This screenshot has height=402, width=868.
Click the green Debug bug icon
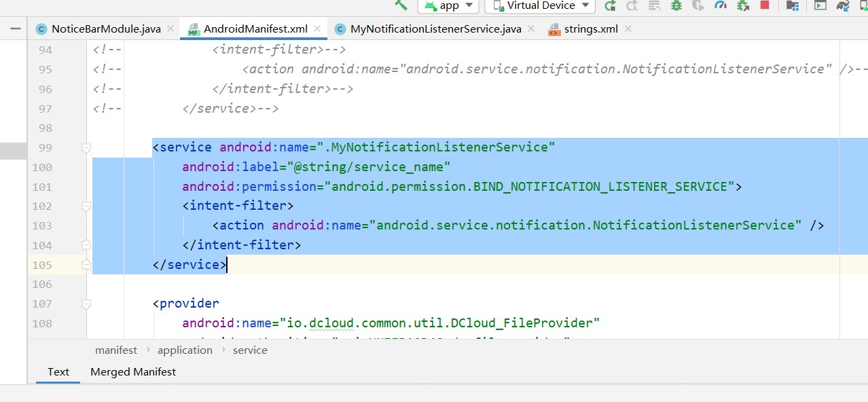676,5
